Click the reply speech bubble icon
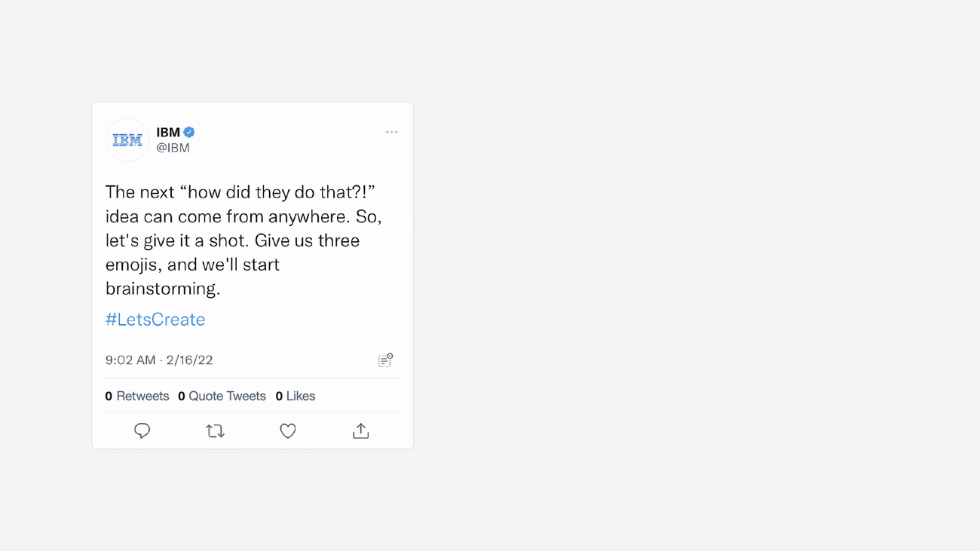The image size is (980, 551). [x=142, y=430]
